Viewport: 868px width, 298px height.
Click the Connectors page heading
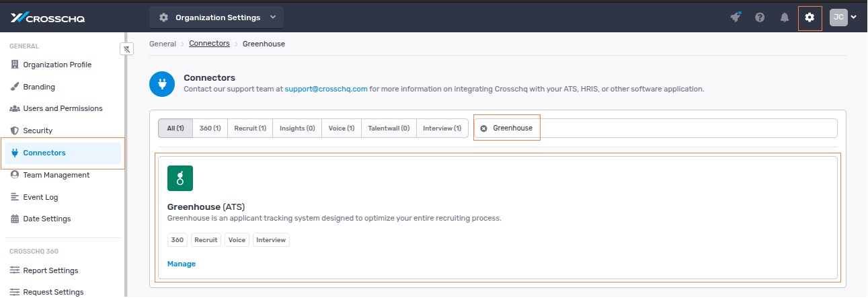(210, 78)
